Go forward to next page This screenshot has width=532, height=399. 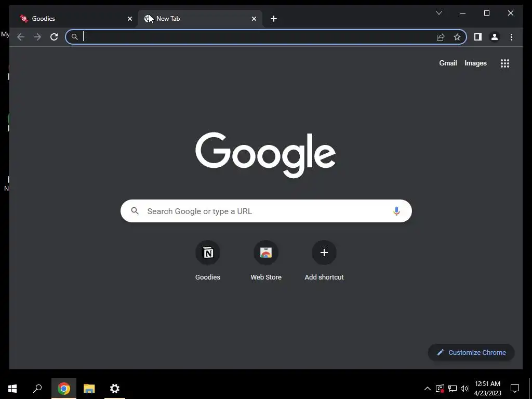37,37
